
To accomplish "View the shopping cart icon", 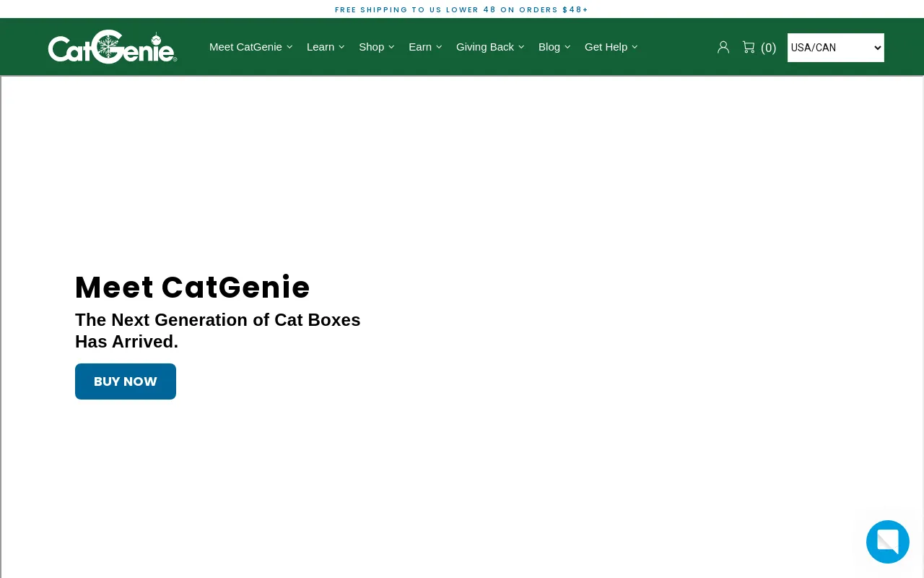I will 749,46.
